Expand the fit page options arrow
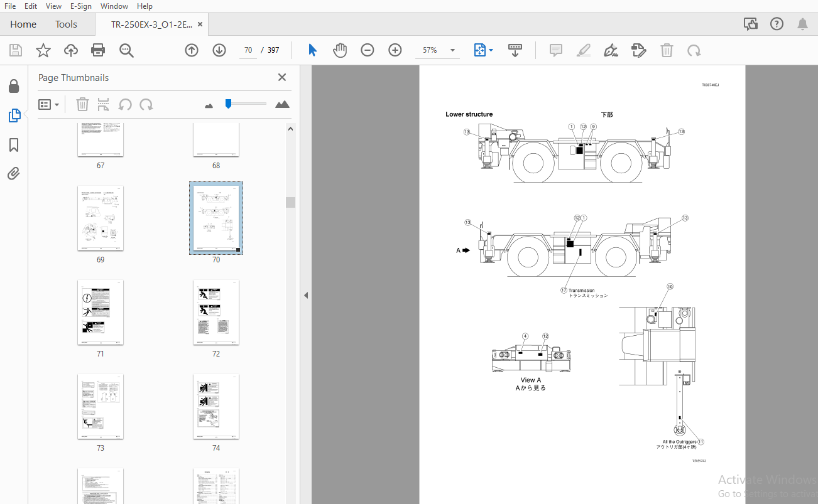Screen dimensions: 818x504 click(491, 50)
